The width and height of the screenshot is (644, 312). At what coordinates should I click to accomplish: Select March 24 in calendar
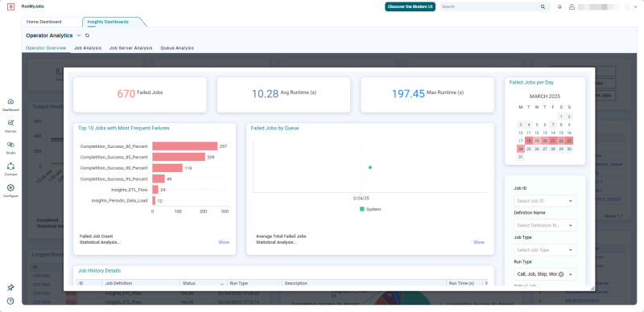click(x=520, y=149)
